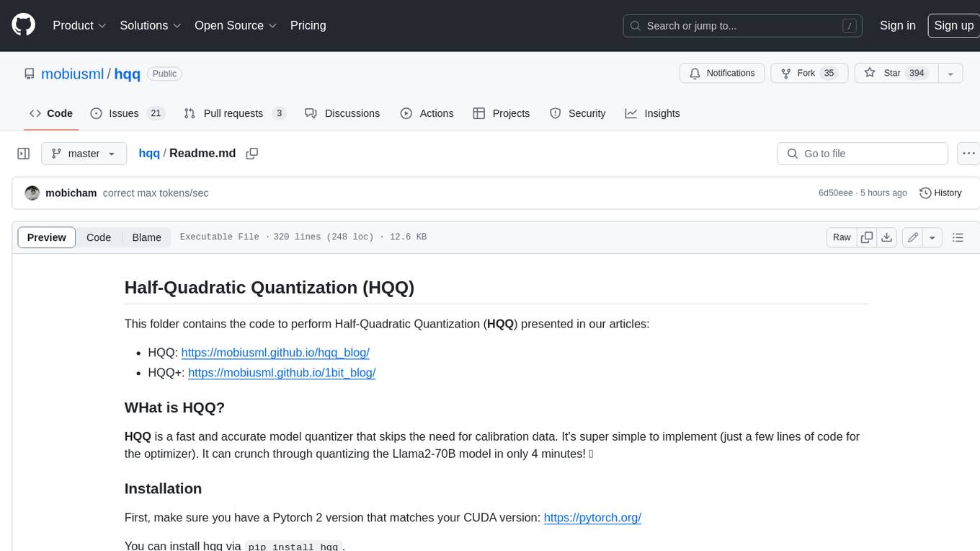This screenshot has width=980, height=551.
Task: Open the hqq_blog link
Action: [x=275, y=353]
